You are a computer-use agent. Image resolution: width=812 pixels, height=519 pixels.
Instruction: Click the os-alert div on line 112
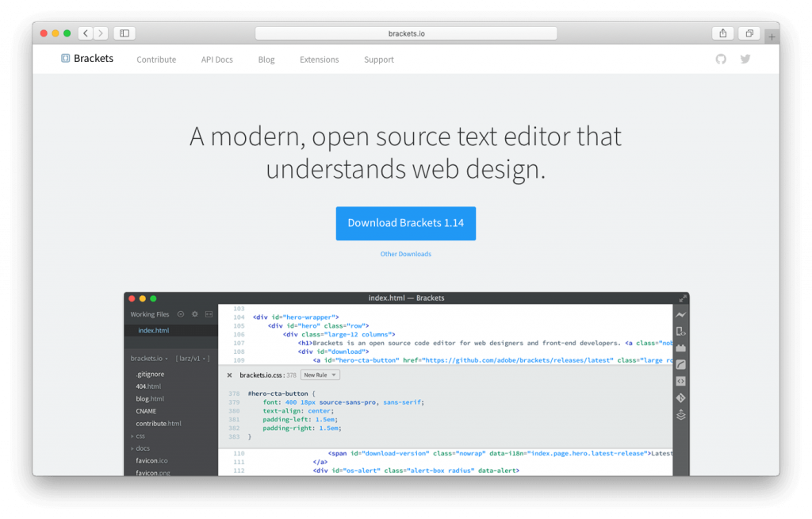(x=416, y=471)
